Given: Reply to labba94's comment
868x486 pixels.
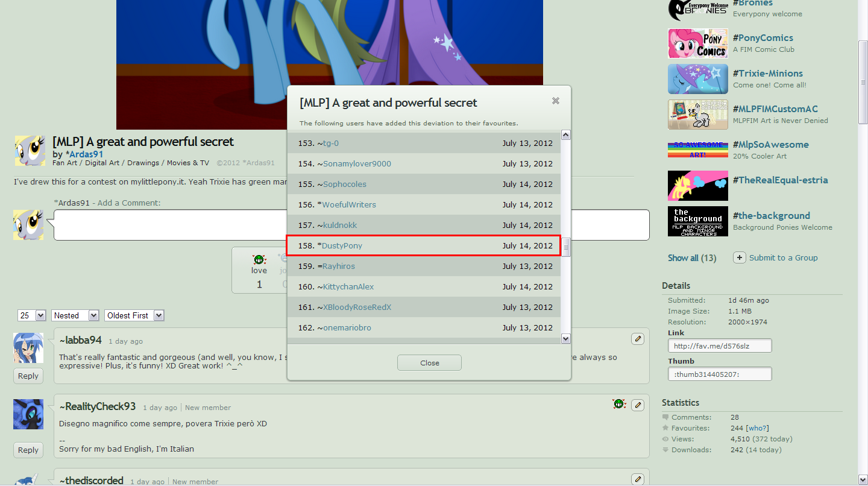Looking at the screenshot, I should (x=28, y=376).
